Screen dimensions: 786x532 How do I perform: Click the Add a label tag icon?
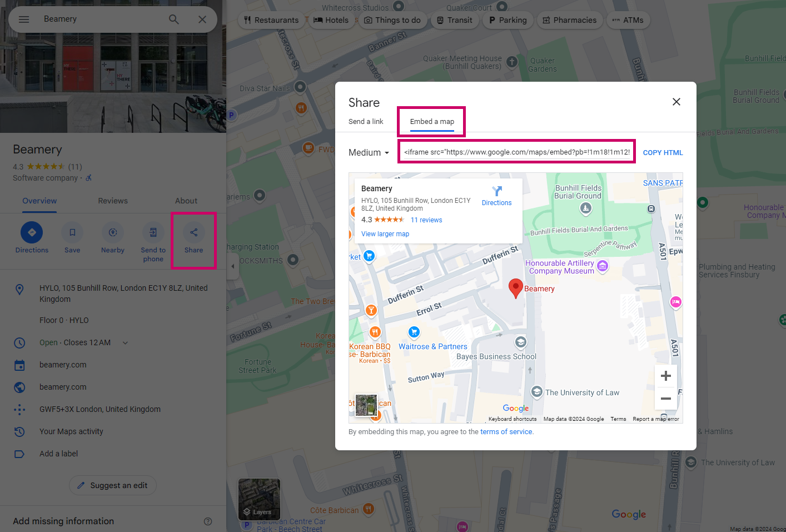[19, 454]
